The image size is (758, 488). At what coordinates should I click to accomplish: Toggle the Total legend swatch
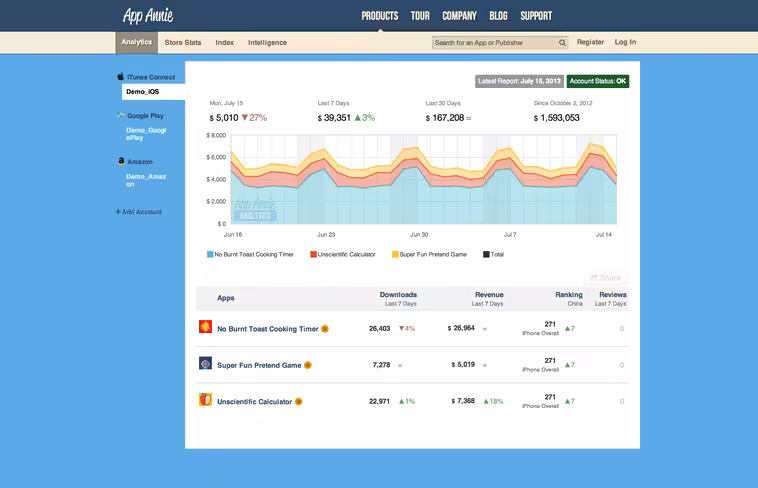coord(486,254)
